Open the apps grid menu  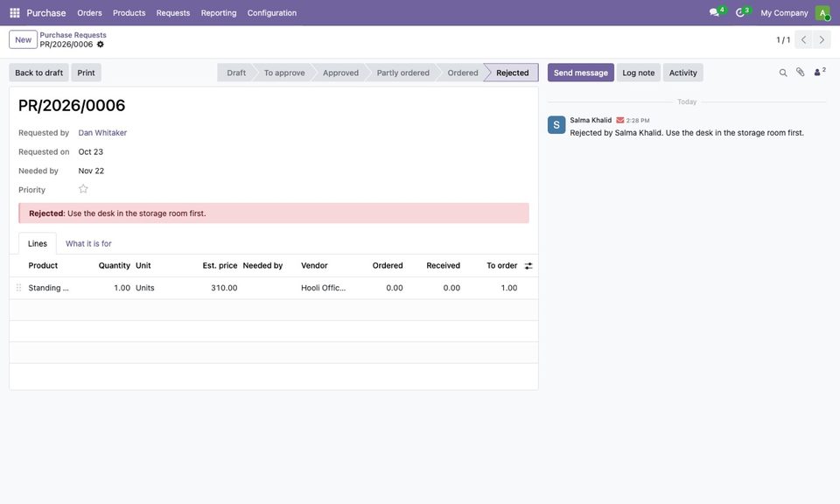point(15,13)
